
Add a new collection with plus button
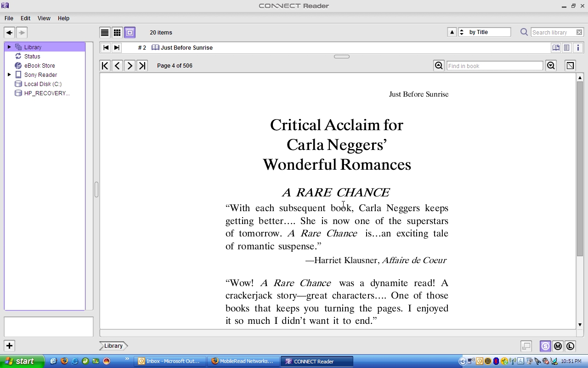(x=9, y=345)
